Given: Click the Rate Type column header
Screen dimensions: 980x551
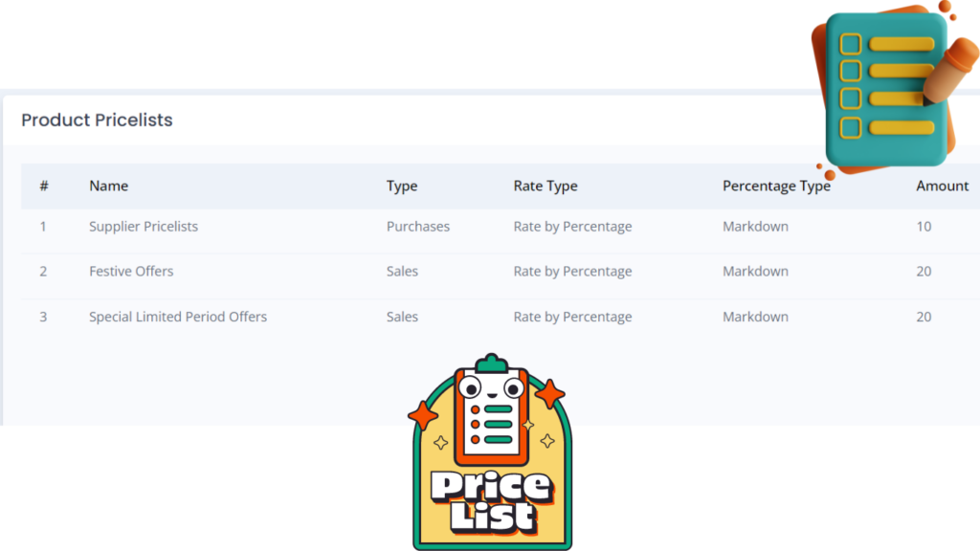Looking at the screenshot, I should (x=546, y=187).
